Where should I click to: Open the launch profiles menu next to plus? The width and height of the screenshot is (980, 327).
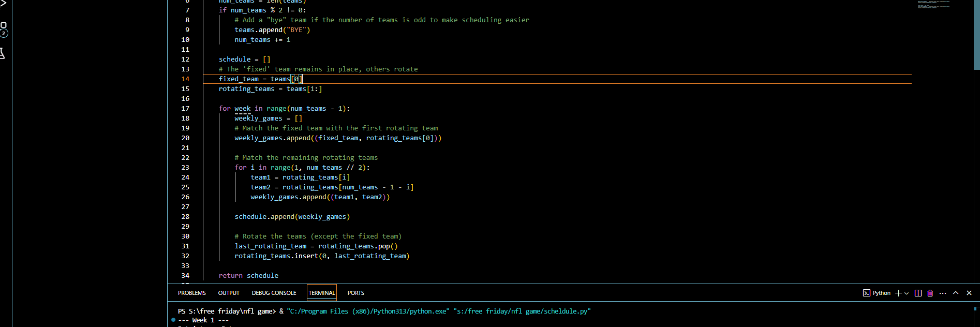tap(907, 293)
